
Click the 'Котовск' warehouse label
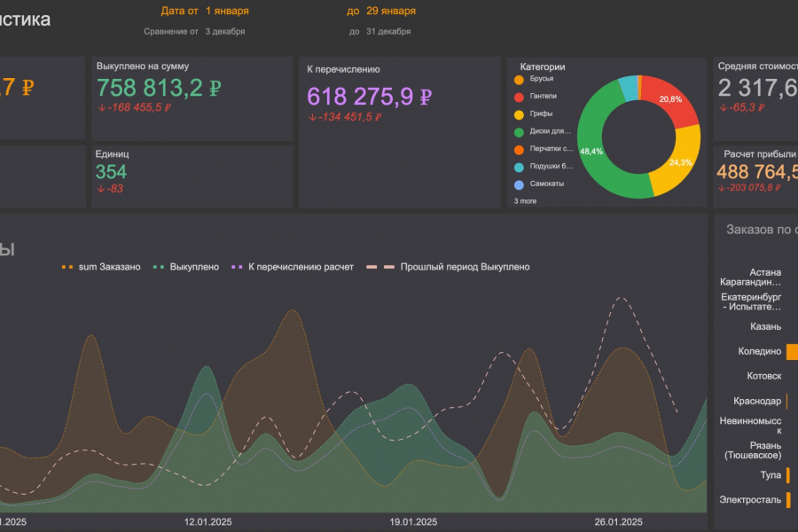(x=764, y=376)
